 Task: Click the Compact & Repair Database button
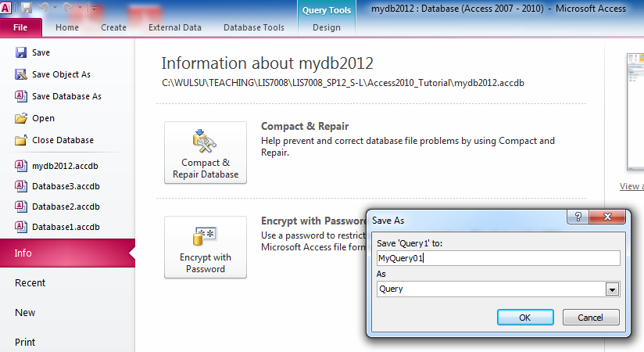pos(206,153)
